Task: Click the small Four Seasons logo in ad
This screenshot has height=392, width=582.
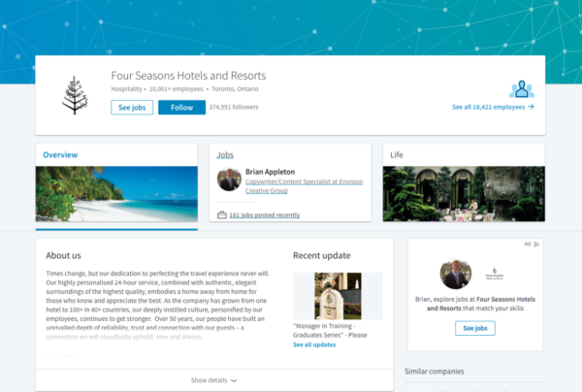Action: coord(495,275)
